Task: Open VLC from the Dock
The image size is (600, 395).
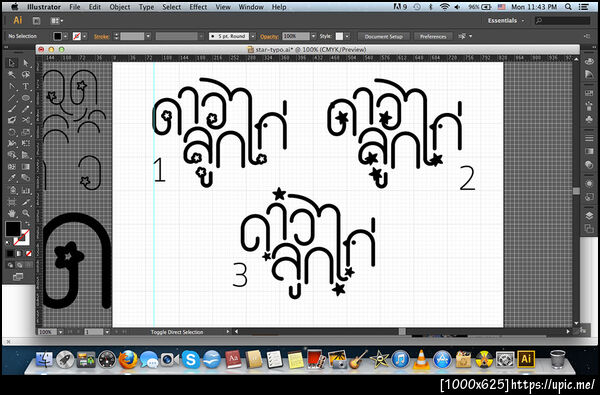Action: (x=421, y=360)
